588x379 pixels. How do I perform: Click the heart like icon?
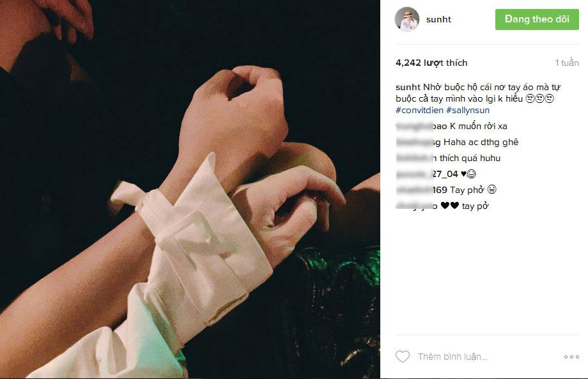[403, 356]
